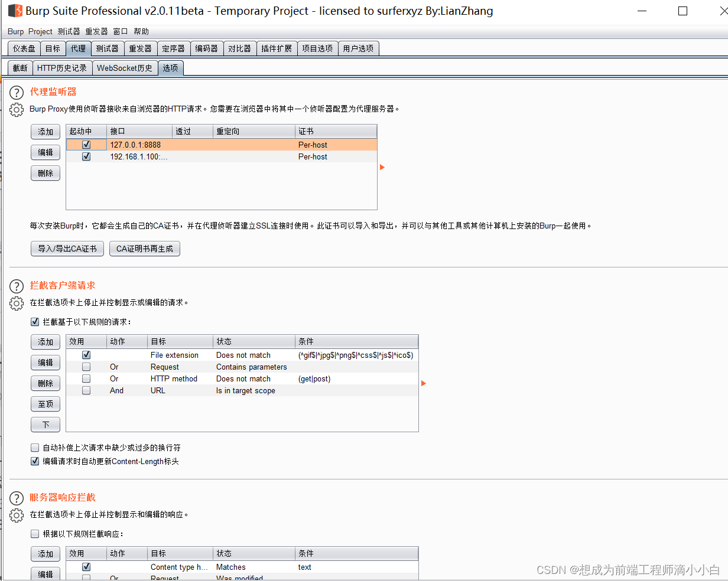Open the 窗口 menu

(x=120, y=32)
